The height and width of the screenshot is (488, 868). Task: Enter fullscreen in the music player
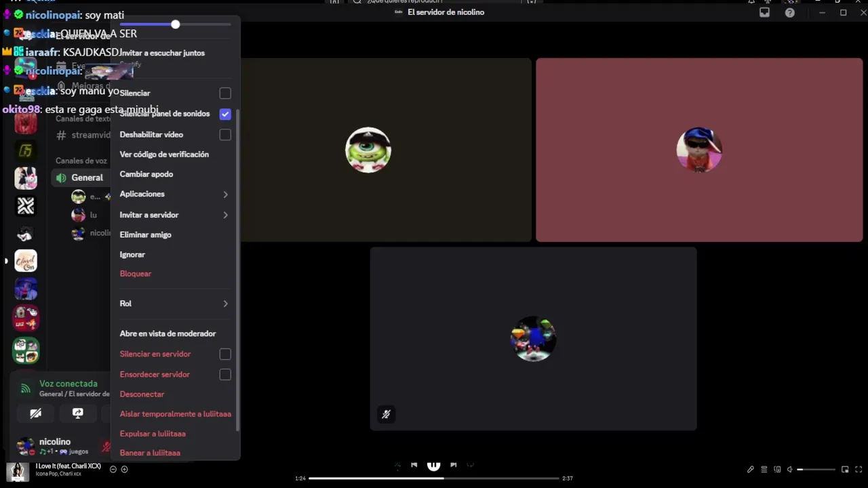[859, 469]
